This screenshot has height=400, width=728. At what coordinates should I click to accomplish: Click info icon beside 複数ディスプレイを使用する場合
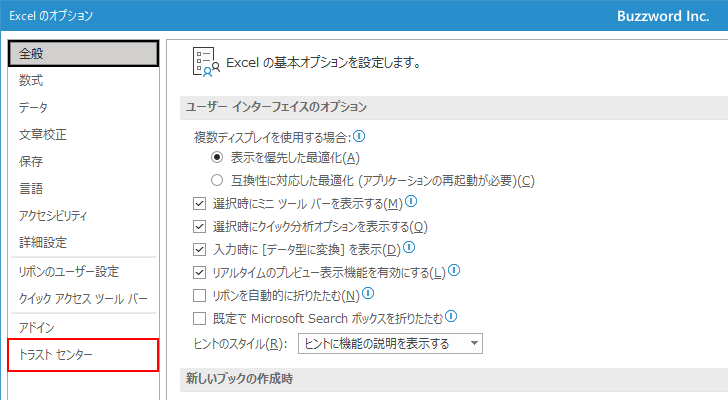click(x=359, y=136)
